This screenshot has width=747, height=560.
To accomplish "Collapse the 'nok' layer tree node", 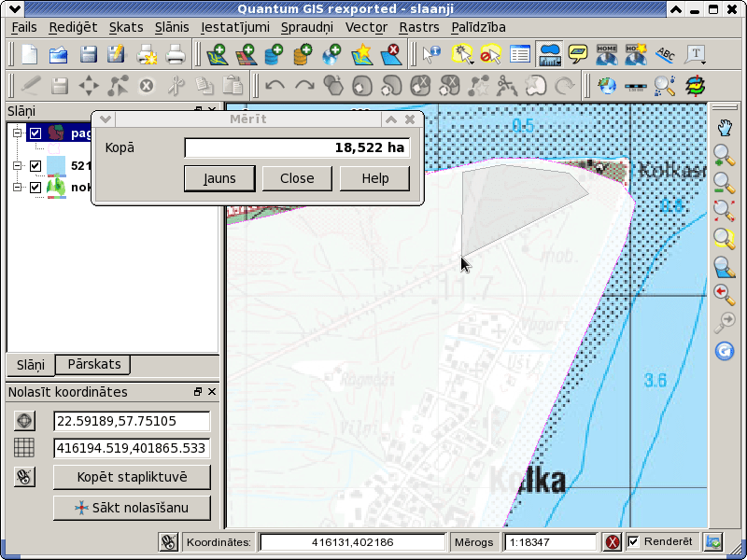I will point(18,188).
